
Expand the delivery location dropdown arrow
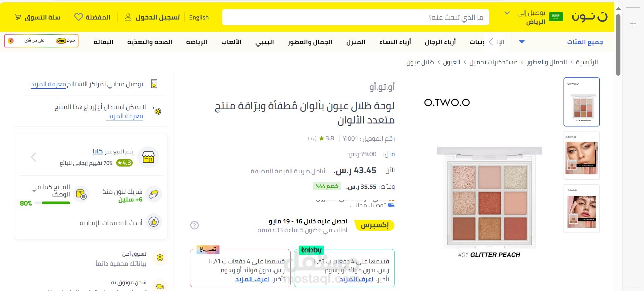[x=507, y=13]
